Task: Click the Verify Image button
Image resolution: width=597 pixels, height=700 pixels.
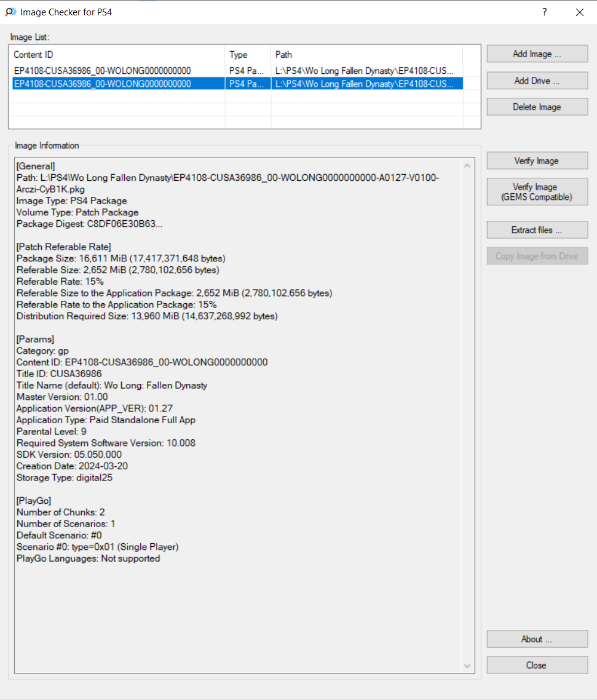Action: pyautogui.click(x=537, y=161)
